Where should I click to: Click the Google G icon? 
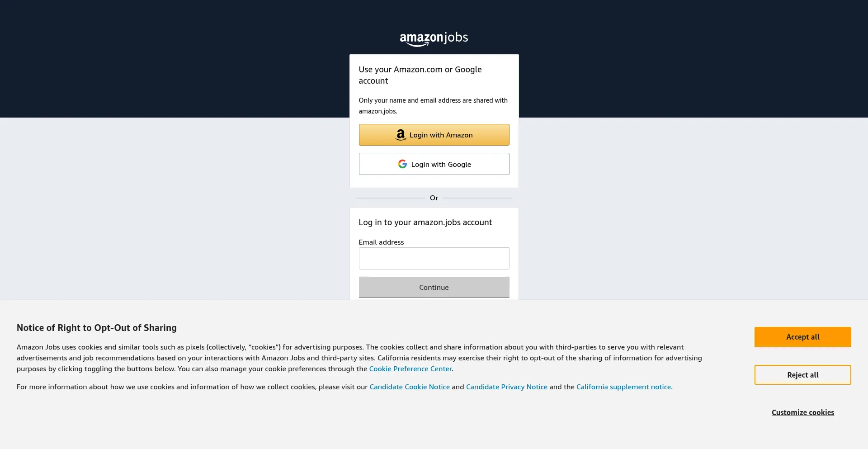coord(402,164)
